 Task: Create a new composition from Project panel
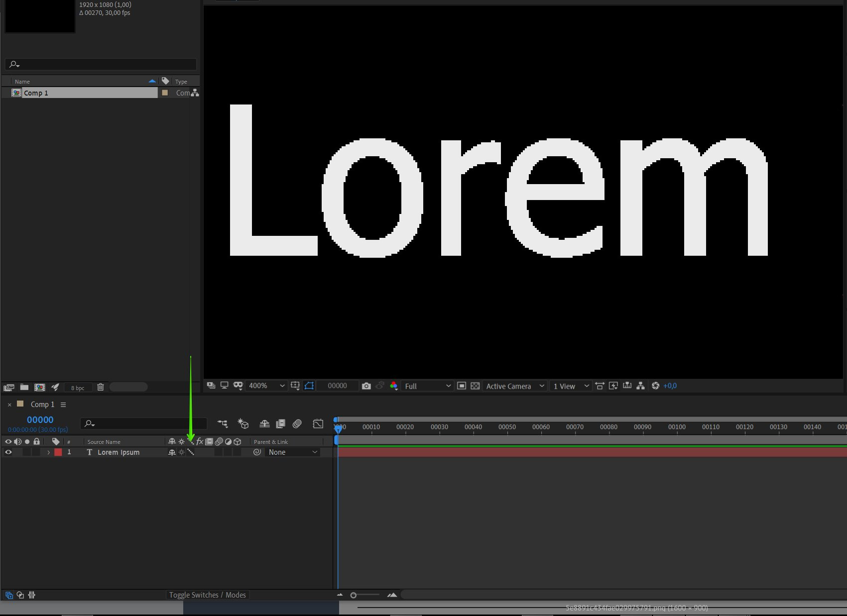(39, 387)
